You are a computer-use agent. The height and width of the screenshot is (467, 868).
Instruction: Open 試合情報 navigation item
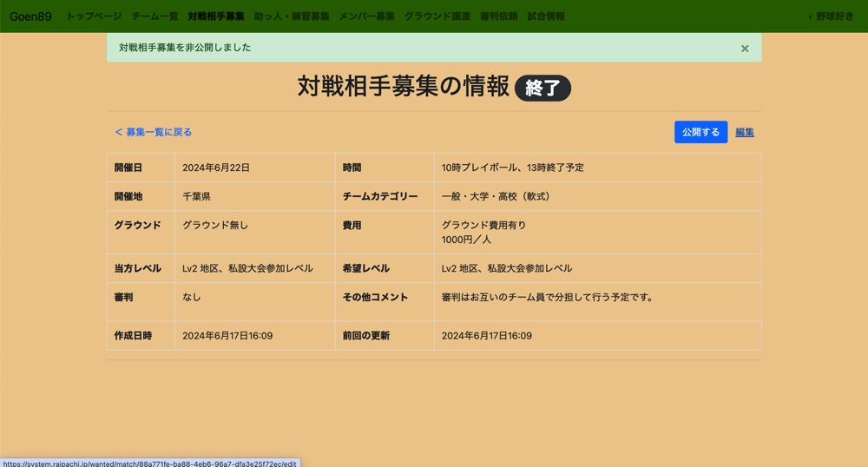point(546,16)
